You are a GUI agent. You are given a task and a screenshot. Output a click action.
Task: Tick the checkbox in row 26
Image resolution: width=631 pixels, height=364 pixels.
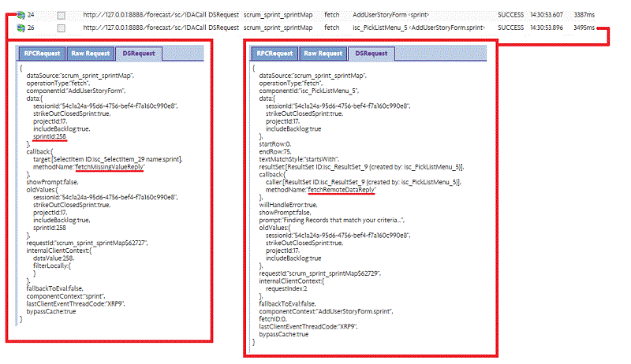62,28
